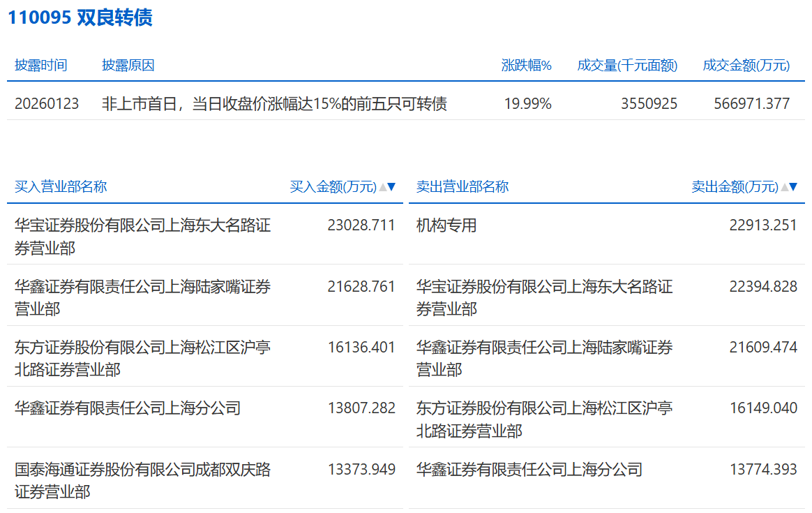Select the 19.99% change value

527,104
